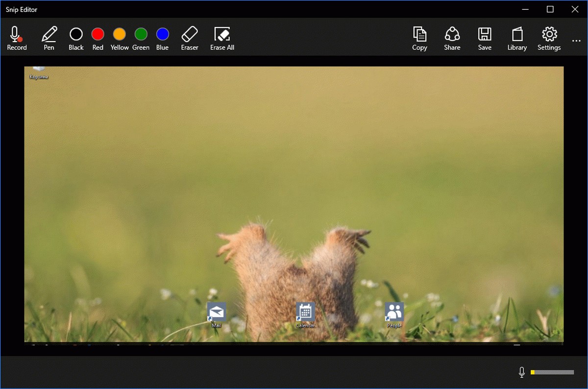Viewport: 588px width, 389px height.
Task: Select the Pen tool
Action: [49, 38]
